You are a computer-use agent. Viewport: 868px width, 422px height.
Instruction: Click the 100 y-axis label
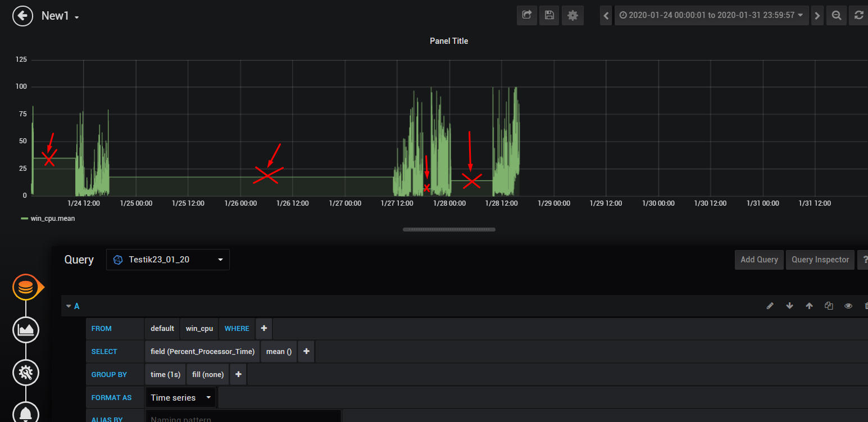21,87
